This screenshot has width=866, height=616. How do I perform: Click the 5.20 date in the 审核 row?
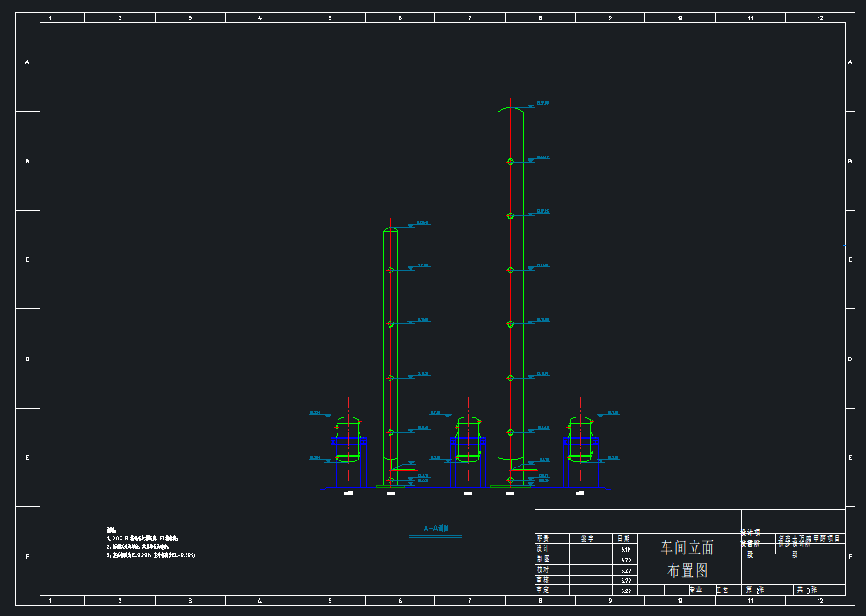(626, 581)
